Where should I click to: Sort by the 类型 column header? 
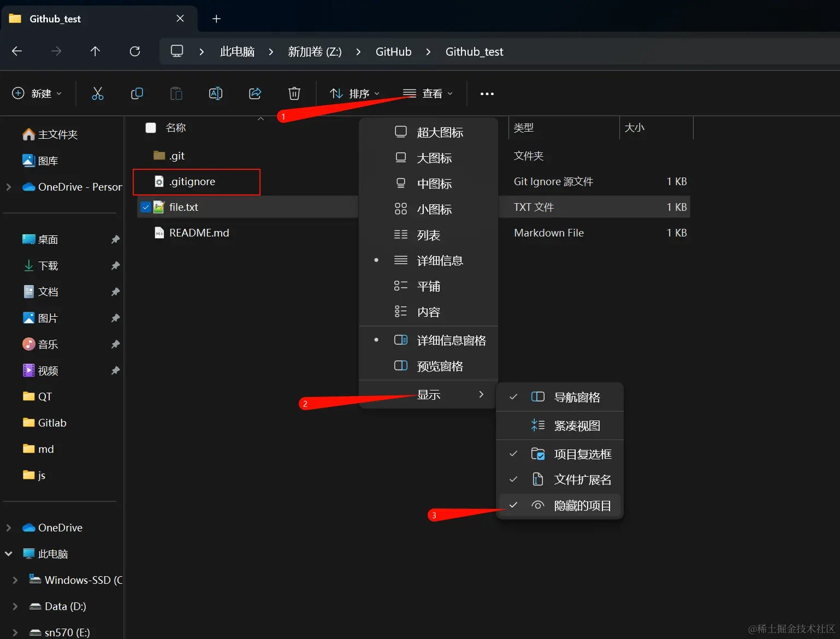(x=524, y=128)
